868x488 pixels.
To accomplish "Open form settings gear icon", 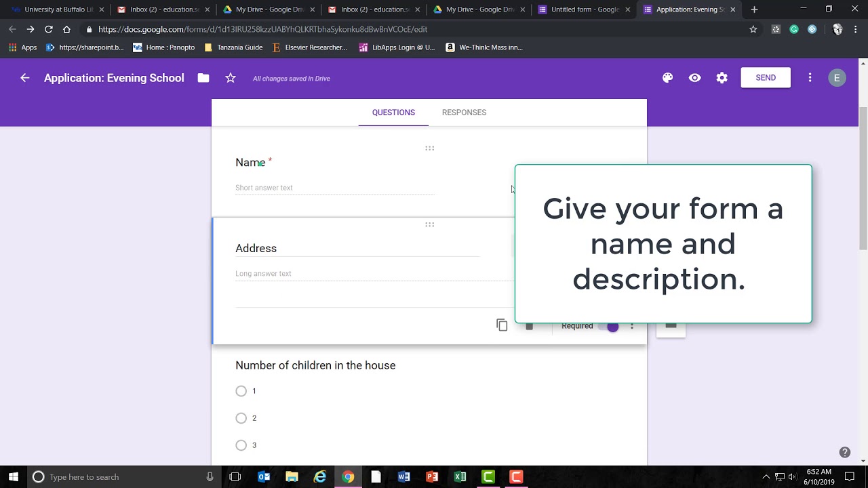I will pos(722,78).
